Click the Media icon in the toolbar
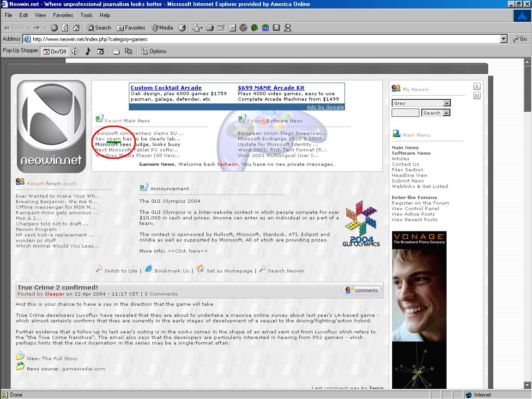Image resolution: width=532 pixels, height=399 pixels. pyautogui.click(x=162, y=27)
